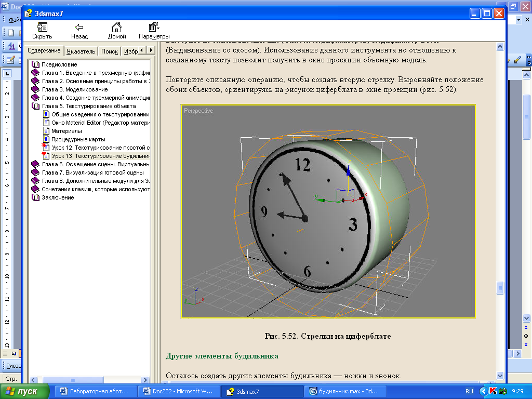Click Word horizontal scroll right arrow
This screenshot has height=399, width=532.
point(517,353)
